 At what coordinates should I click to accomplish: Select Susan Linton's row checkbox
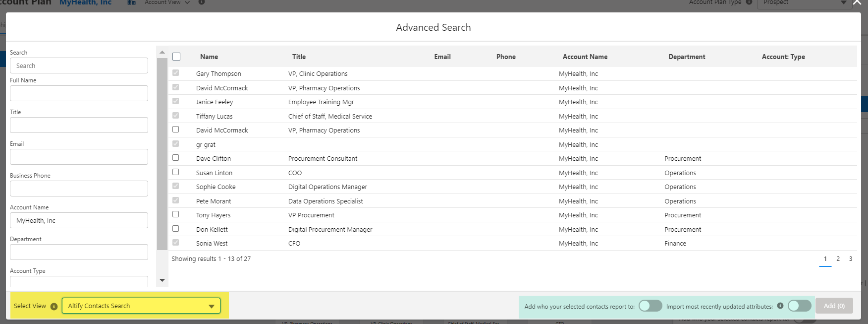[175, 172]
